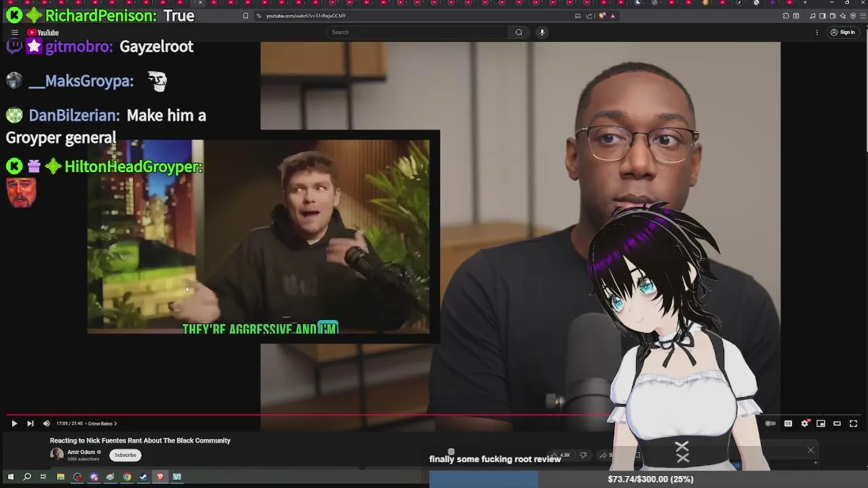Skip to the next video

30,424
